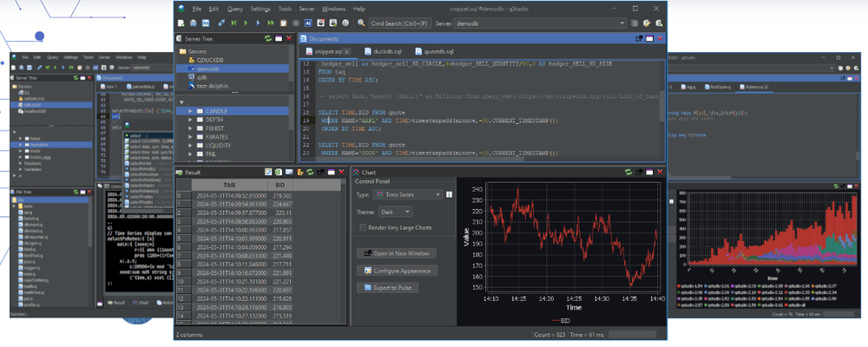Screen dimensions: 868x347
Task: Refresh the Result panel with green arrows
Action: (x=310, y=172)
